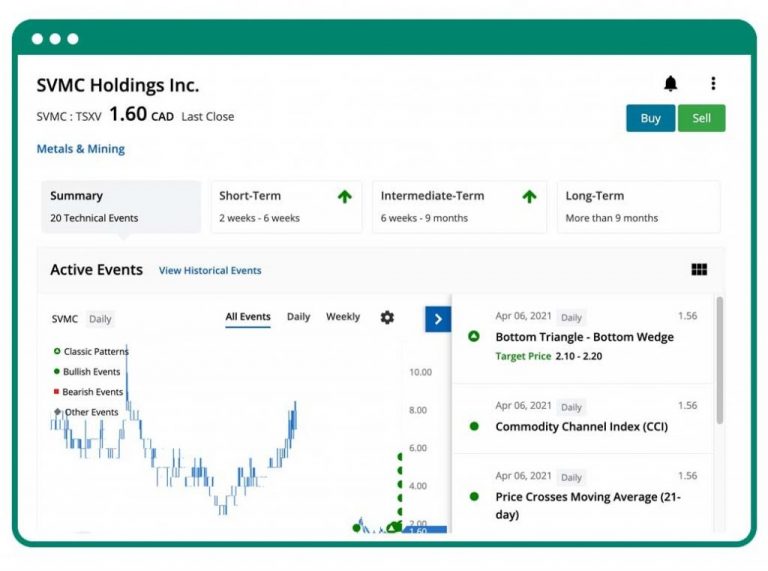
Task: Toggle Other Events legend item
Action: pyautogui.click(x=86, y=412)
